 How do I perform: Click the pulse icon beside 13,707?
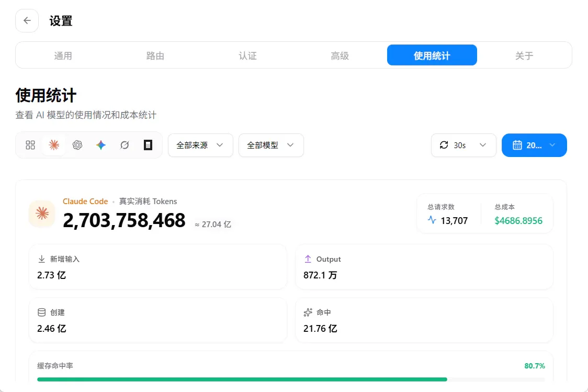click(432, 220)
